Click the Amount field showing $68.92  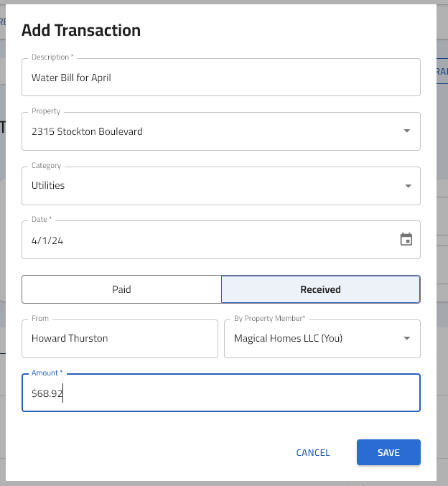pos(221,393)
